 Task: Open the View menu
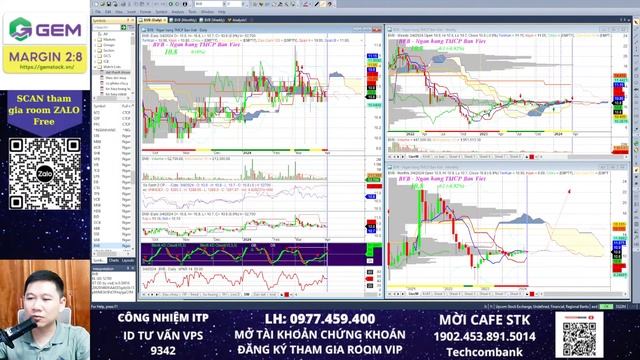(x=119, y=12)
